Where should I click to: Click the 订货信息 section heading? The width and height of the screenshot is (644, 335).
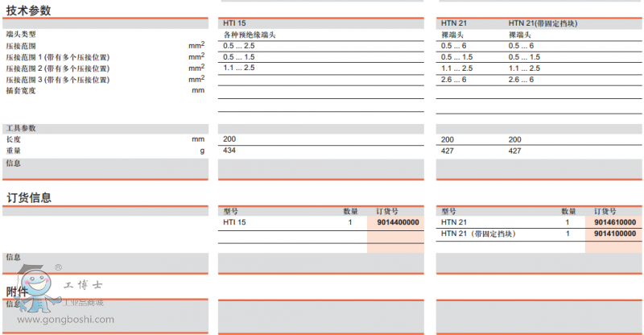[29, 197]
